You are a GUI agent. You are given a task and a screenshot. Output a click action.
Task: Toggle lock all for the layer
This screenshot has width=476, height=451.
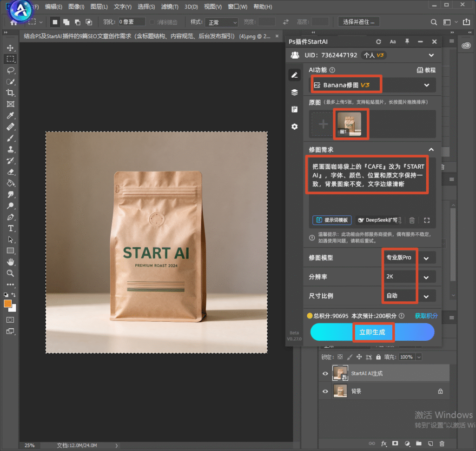click(x=378, y=357)
